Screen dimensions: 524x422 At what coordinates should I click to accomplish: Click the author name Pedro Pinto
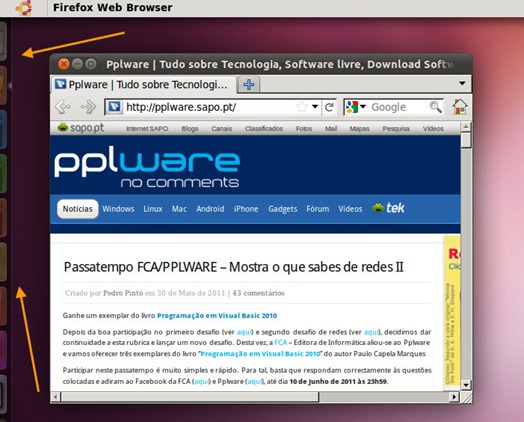[x=123, y=293]
